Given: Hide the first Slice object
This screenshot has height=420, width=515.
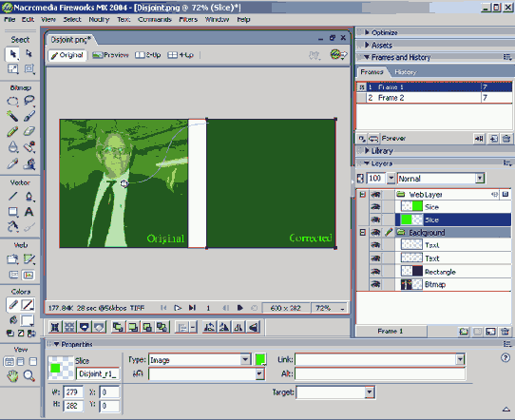Looking at the screenshot, I should pos(375,207).
